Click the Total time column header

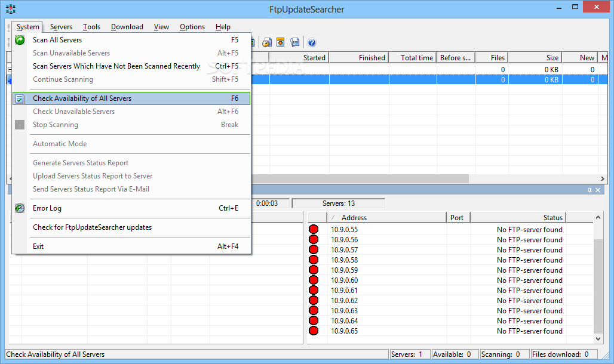coord(412,57)
